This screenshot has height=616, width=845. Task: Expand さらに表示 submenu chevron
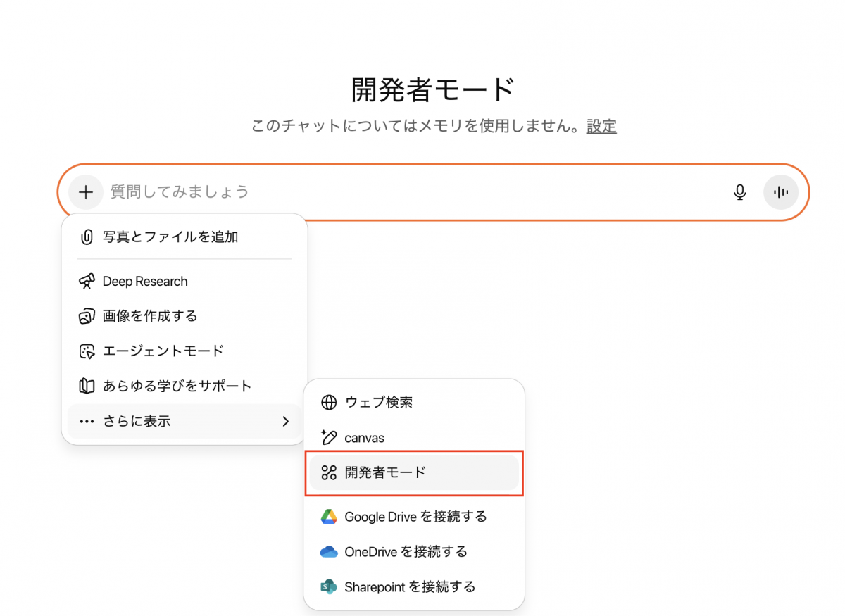pos(285,422)
